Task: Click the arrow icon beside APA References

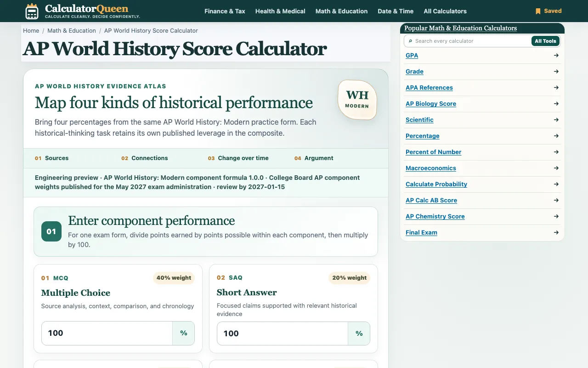Action: [556, 87]
